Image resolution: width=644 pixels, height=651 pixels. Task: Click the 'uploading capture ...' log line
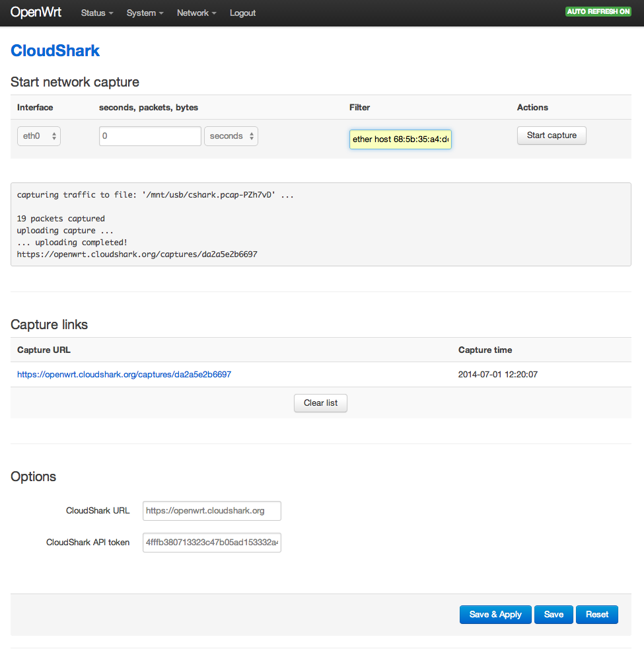[65, 231]
